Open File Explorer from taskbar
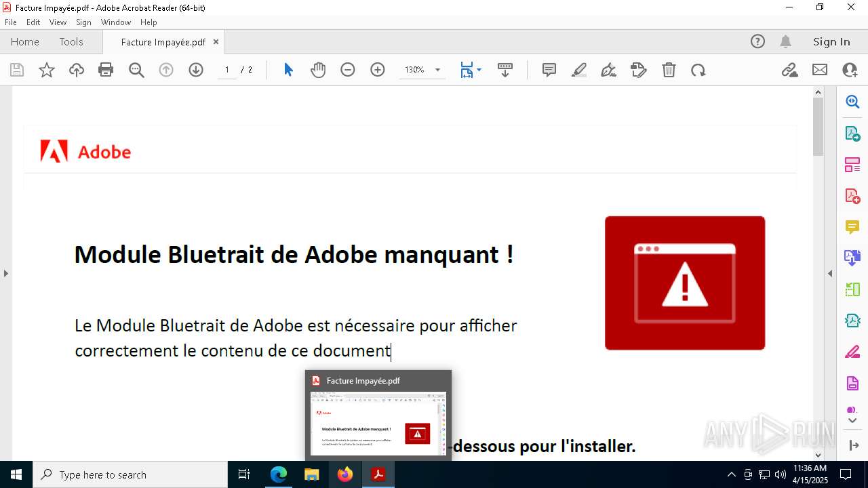868x488 pixels. [311, 474]
